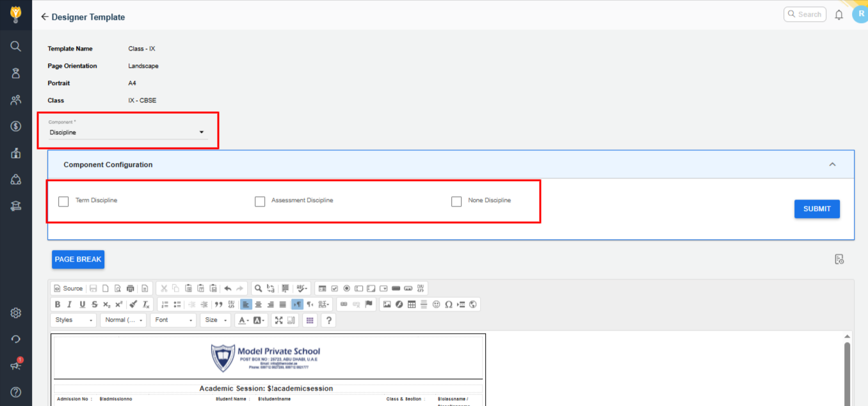Open the Styles dropdown in the editor
The height and width of the screenshot is (406, 868).
pos(74,320)
